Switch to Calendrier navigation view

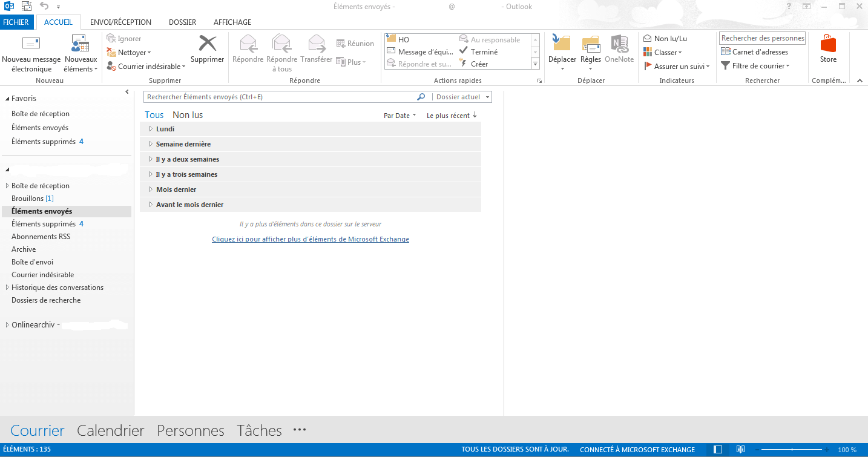110,430
